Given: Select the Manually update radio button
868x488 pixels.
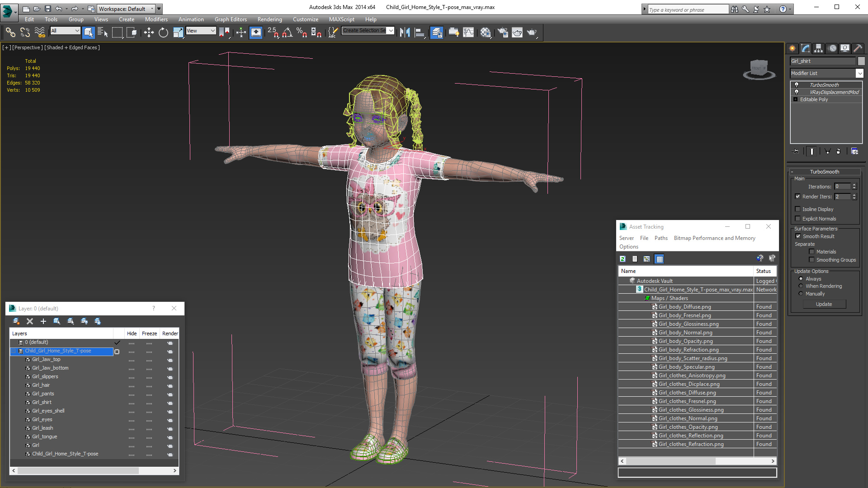Looking at the screenshot, I should (x=801, y=294).
